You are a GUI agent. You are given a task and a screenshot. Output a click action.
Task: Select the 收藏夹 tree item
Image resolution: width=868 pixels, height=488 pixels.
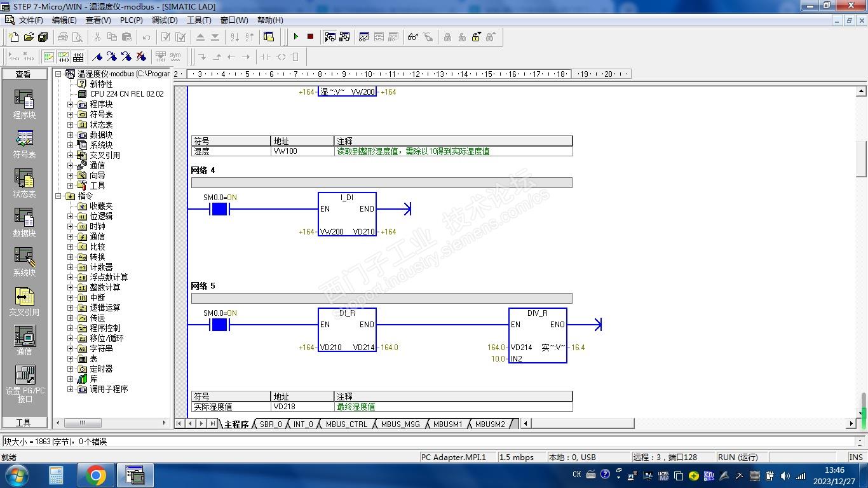point(101,206)
